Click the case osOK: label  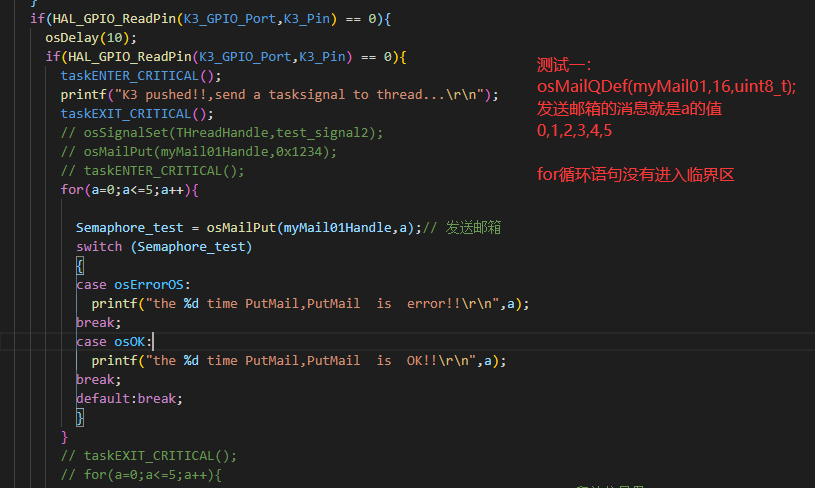[x=114, y=341]
